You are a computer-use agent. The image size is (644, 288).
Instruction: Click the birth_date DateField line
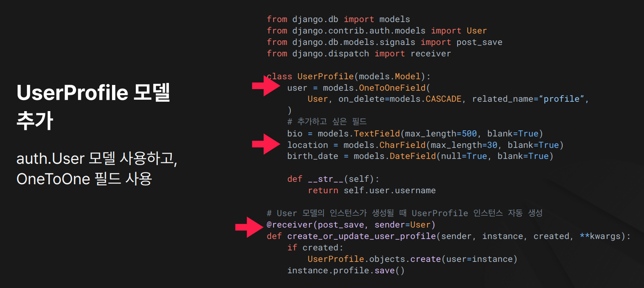[x=420, y=156]
